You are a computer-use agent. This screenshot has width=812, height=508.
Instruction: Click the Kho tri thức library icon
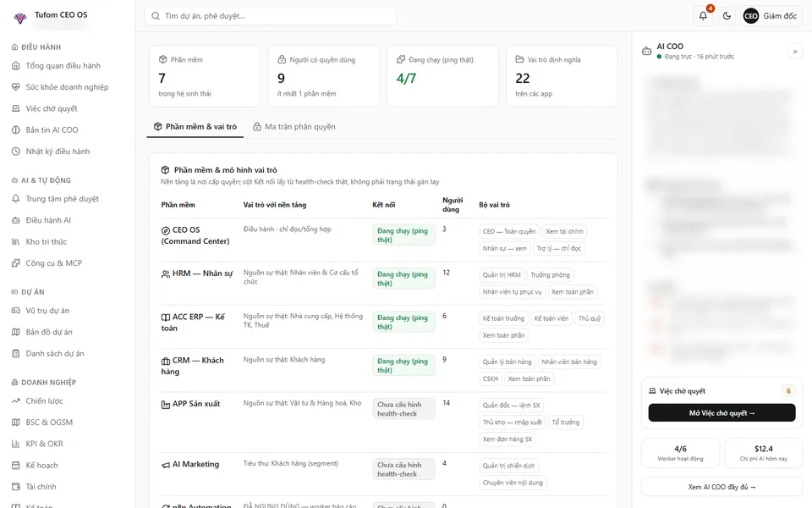coord(16,241)
